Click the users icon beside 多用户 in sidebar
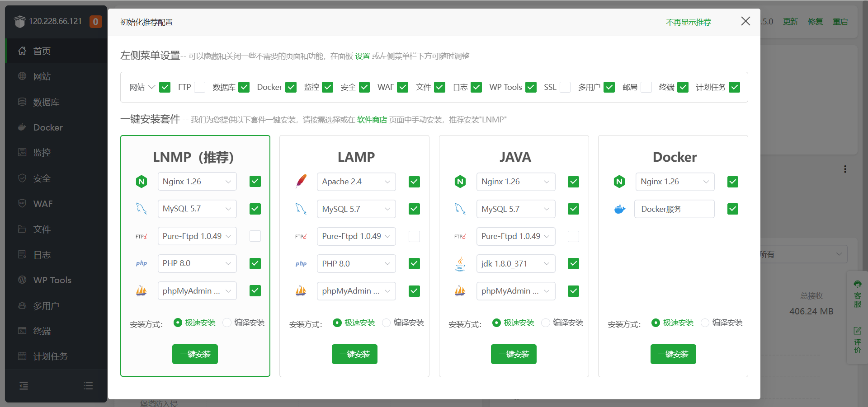The width and height of the screenshot is (868, 407). (22, 305)
